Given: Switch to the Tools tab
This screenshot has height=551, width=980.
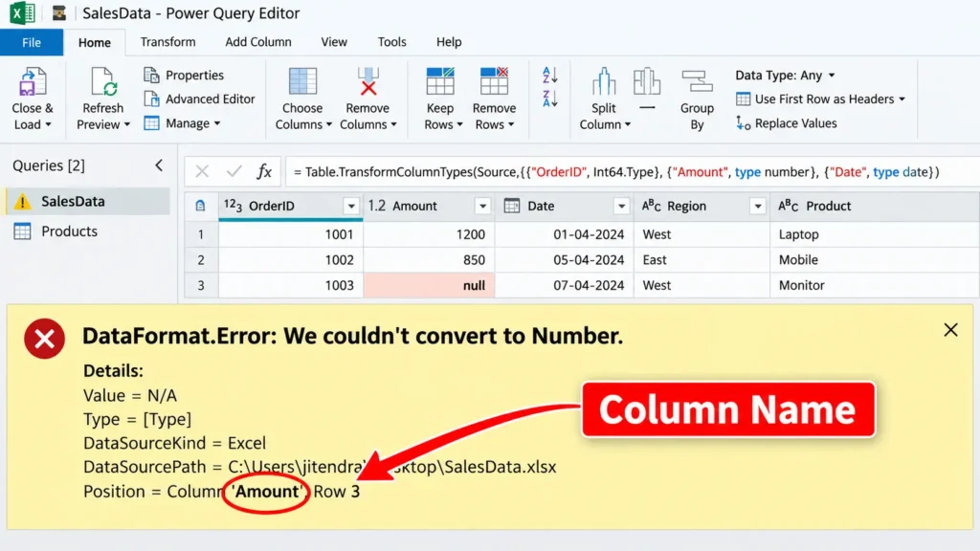Looking at the screenshot, I should point(391,42).
